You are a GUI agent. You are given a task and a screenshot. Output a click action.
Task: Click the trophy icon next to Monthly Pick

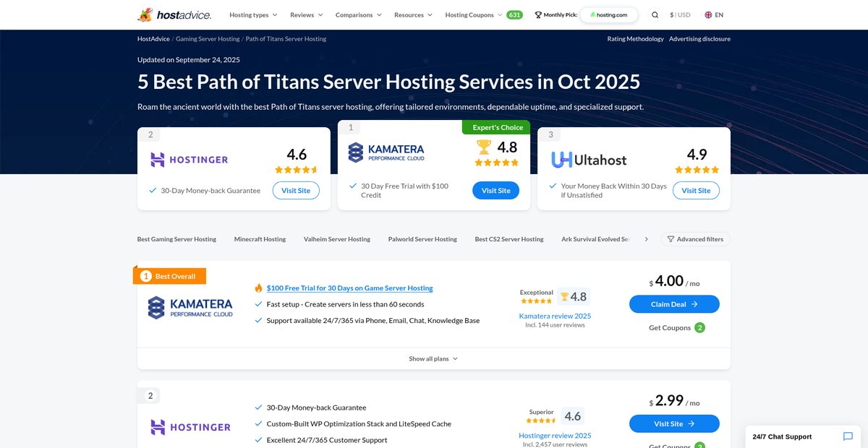point(537,14)
